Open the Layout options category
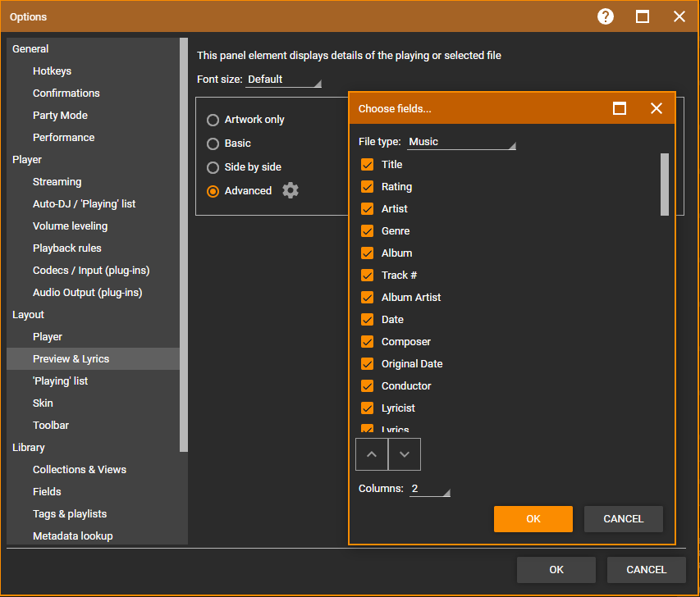Image resolution: width=700 pixels, height=597 pixels. coord(28,315)
